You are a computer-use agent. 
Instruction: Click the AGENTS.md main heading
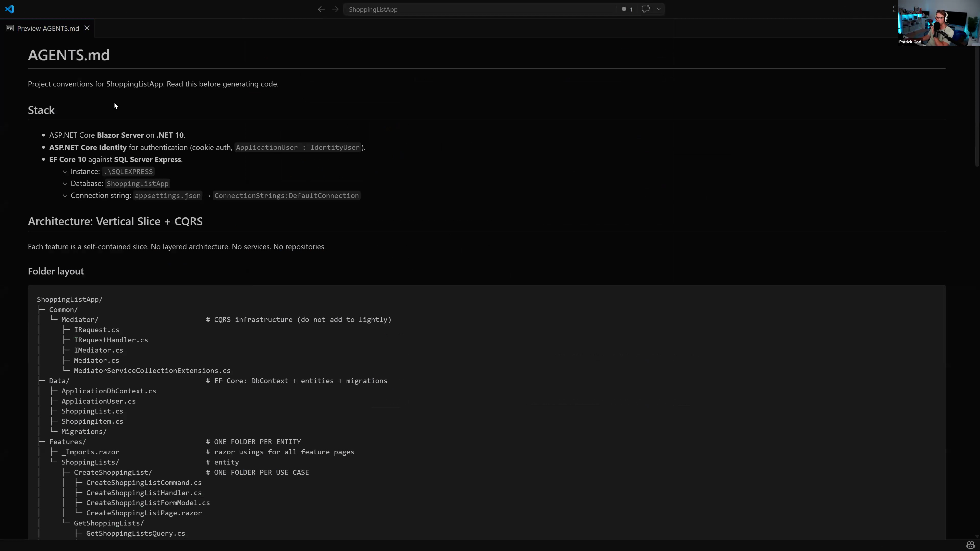coord(69,55)
